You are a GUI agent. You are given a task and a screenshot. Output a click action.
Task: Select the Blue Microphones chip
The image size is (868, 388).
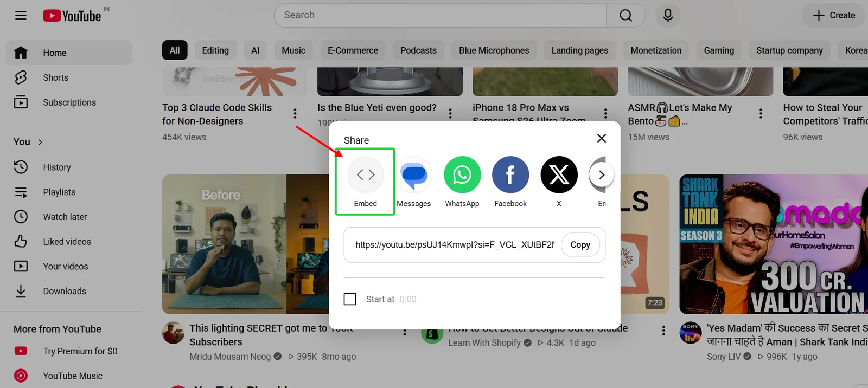[494, 50]
